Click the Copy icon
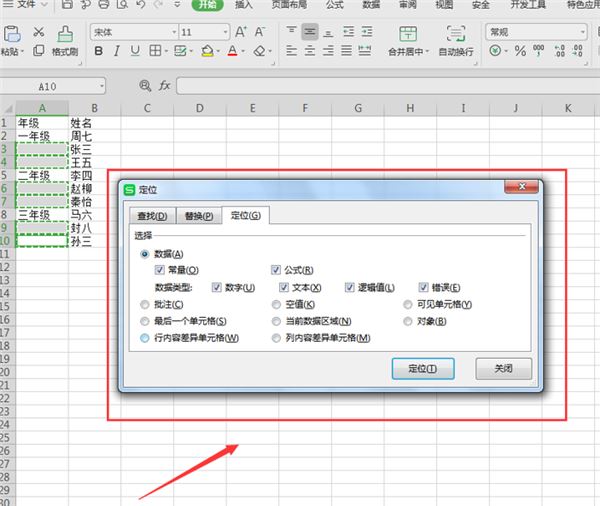This screenshot has width=600, height=506. pyautogui.click(x=39, y=51)
